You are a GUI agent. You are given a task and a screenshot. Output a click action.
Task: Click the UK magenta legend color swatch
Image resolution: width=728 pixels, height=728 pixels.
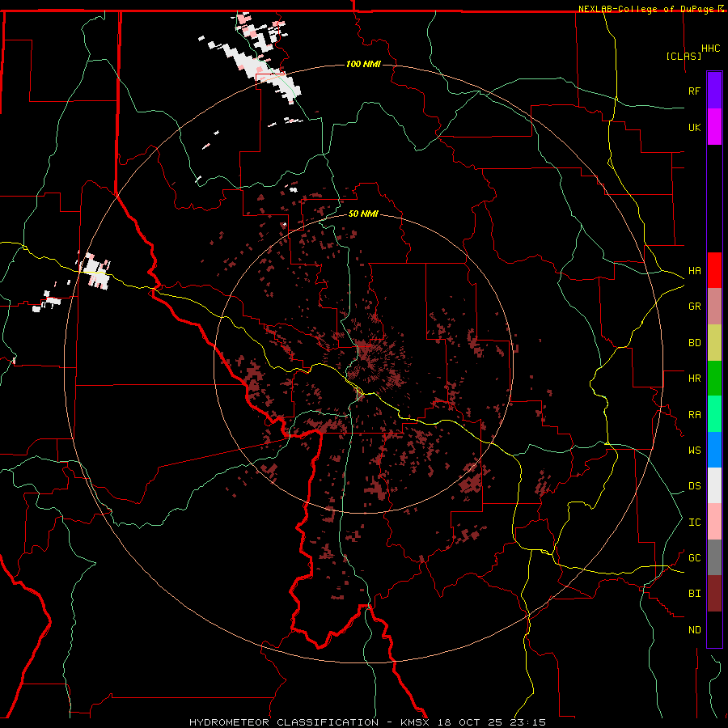click(x=714, y=127)
